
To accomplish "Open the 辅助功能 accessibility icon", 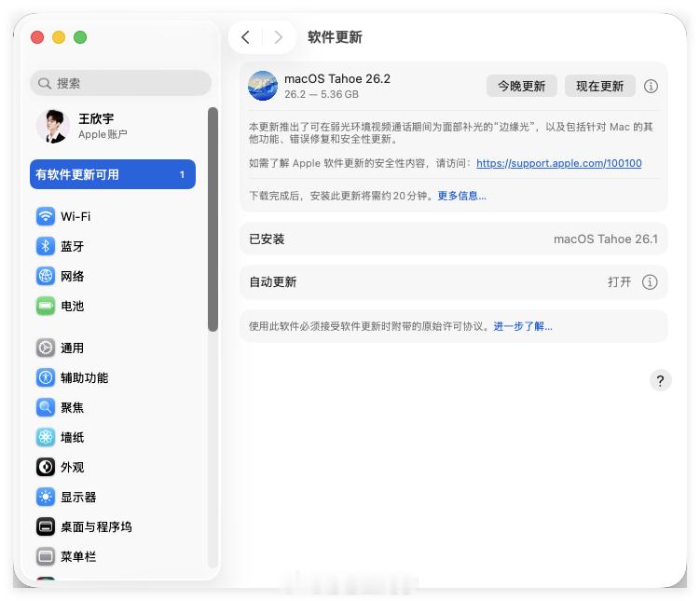I will 46,378.
